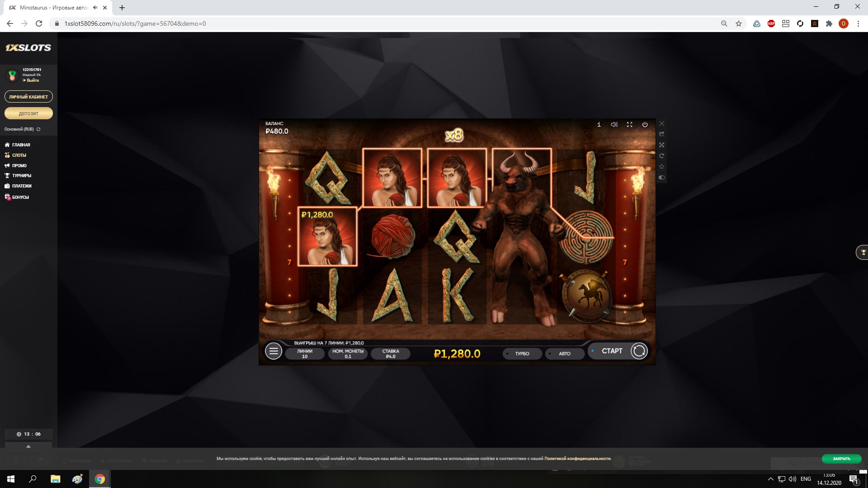The image size is (868, 488).
Task: Enable ТУРБО mode
Action: click(522, 354)
